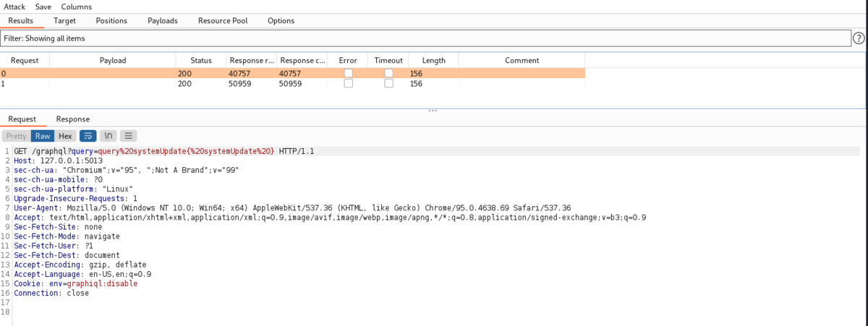Select the Request tab in lower pane
868x326 pixels.
[x=22, y=119]
